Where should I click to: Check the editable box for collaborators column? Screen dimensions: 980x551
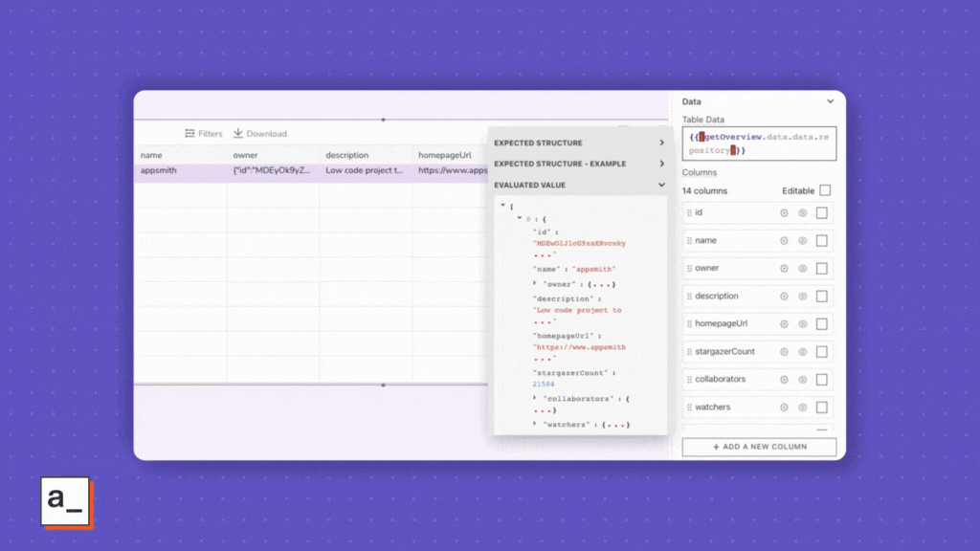click(822, 380)
